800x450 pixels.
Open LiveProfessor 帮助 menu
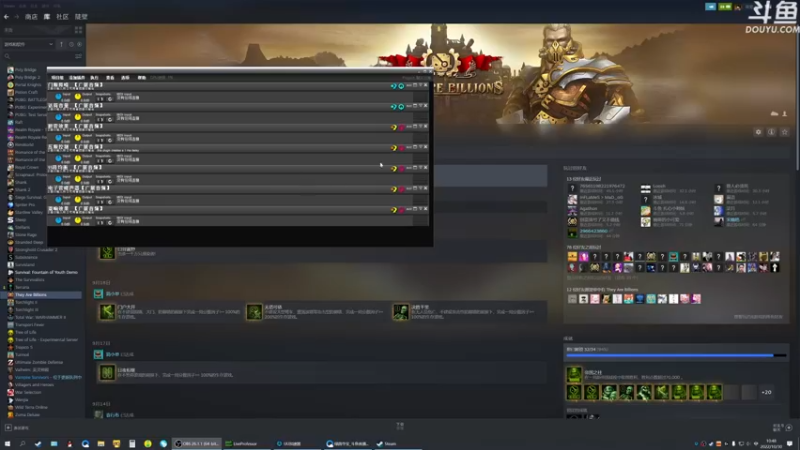tap(141, 78)
